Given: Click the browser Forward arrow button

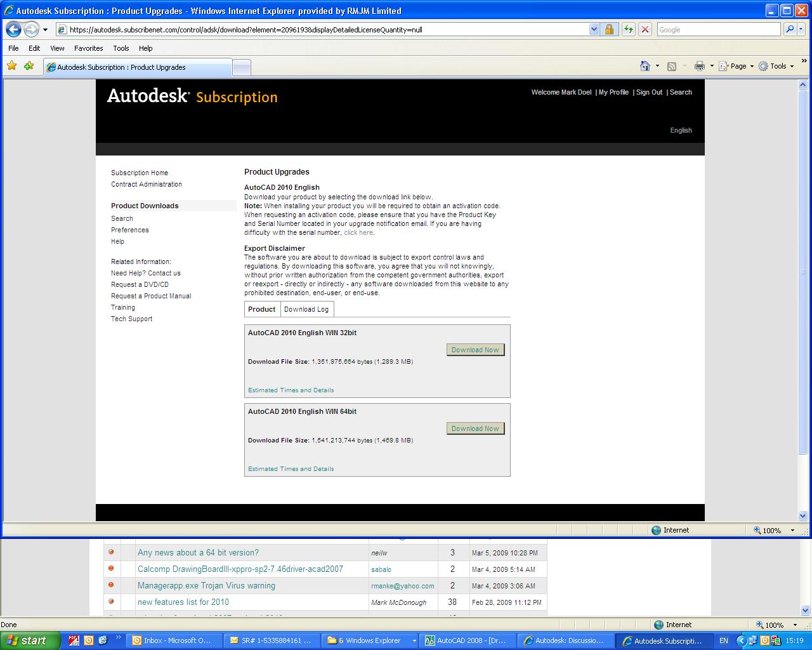Looking at the screenshot, I should (31, 29).
